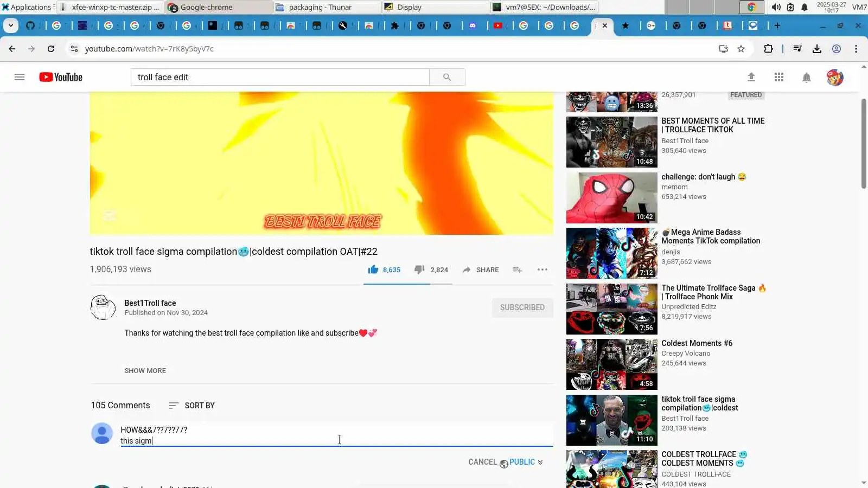The image size is (868, 488).
Task: Open challenge: don't laugh video thumbnail
Action: 612,198
